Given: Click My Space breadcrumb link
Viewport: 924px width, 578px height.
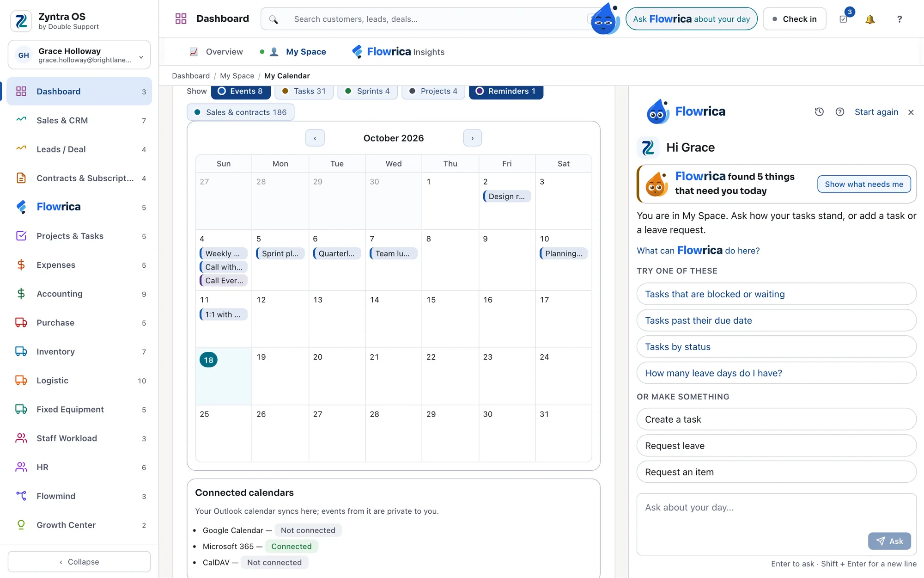Looking at the screenshot, I should (237, 76).
